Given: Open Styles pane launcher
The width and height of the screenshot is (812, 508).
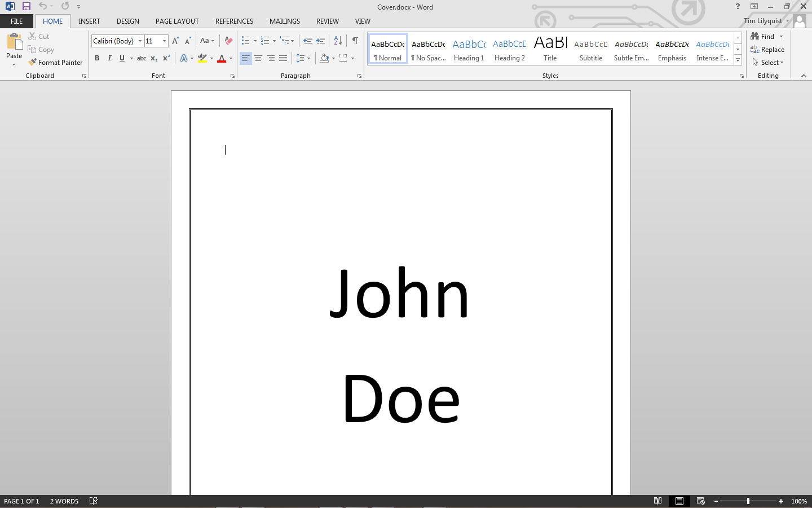Looking at the screenshot, I should pos(742,76).
